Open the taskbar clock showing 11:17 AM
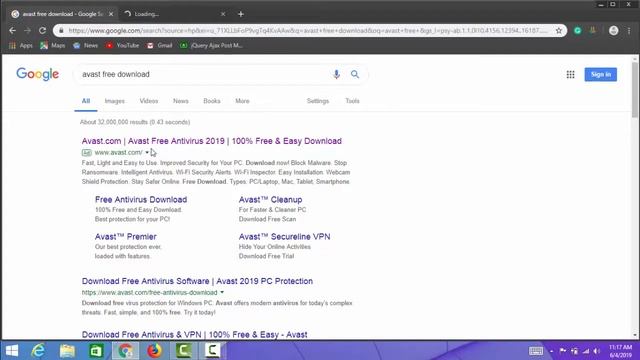The height and width of the screenshot is (360, 640). [620, 351]
